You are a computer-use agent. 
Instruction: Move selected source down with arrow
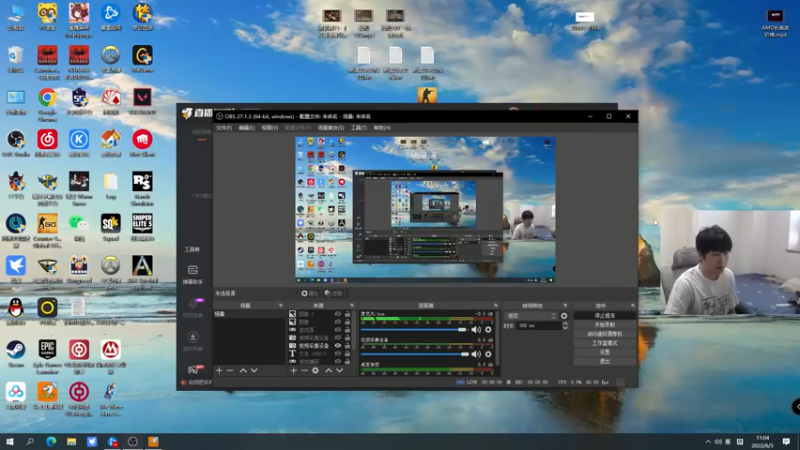tap(341, 370)
